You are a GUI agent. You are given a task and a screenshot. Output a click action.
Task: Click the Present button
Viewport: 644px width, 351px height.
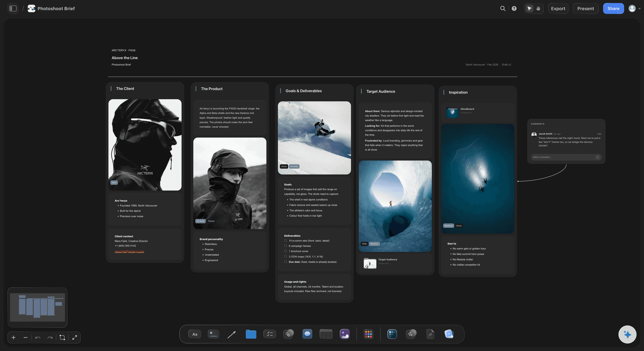[x=586, y=8]
